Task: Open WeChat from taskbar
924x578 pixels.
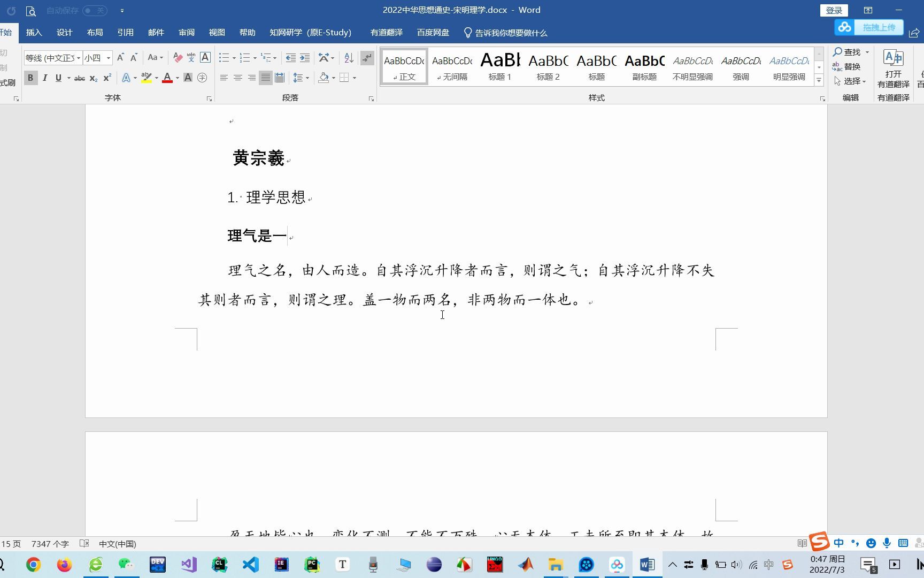Action: (126, 565)
